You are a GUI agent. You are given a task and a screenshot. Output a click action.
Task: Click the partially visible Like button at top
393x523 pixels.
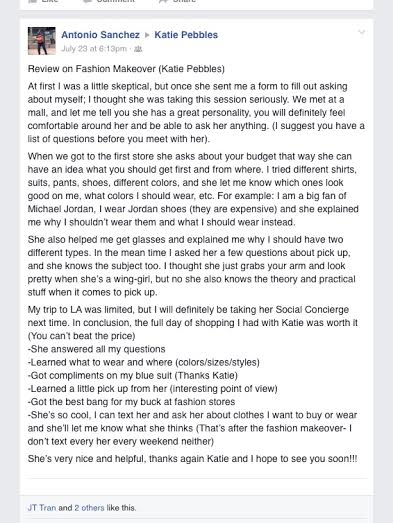coord(43,1)
